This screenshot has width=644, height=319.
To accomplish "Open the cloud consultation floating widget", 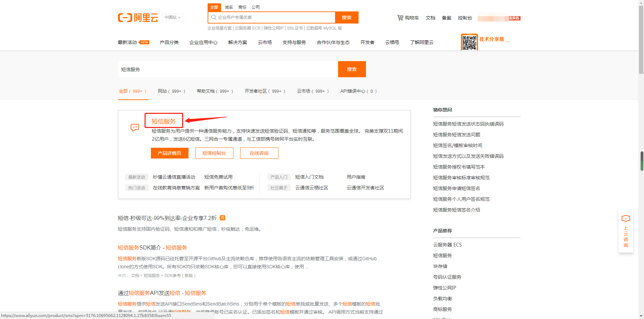I will tap(626, 232).
